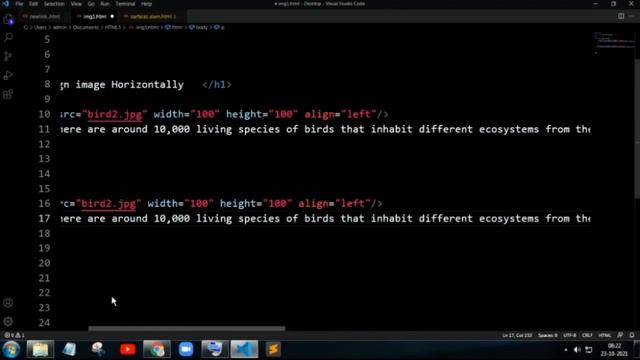Change indentation via Spaces status item
640x360 pixels.
pyautogui.click(x=547, y=335)
